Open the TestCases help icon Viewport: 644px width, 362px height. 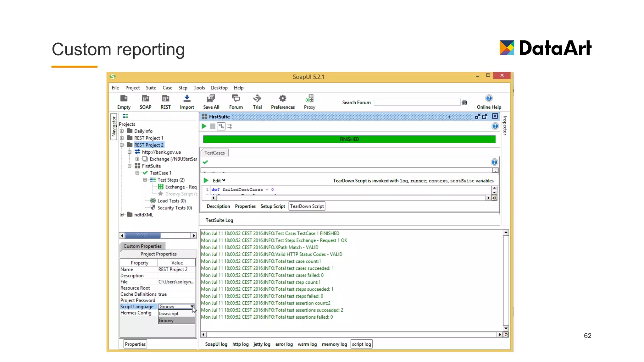[494, 162]
